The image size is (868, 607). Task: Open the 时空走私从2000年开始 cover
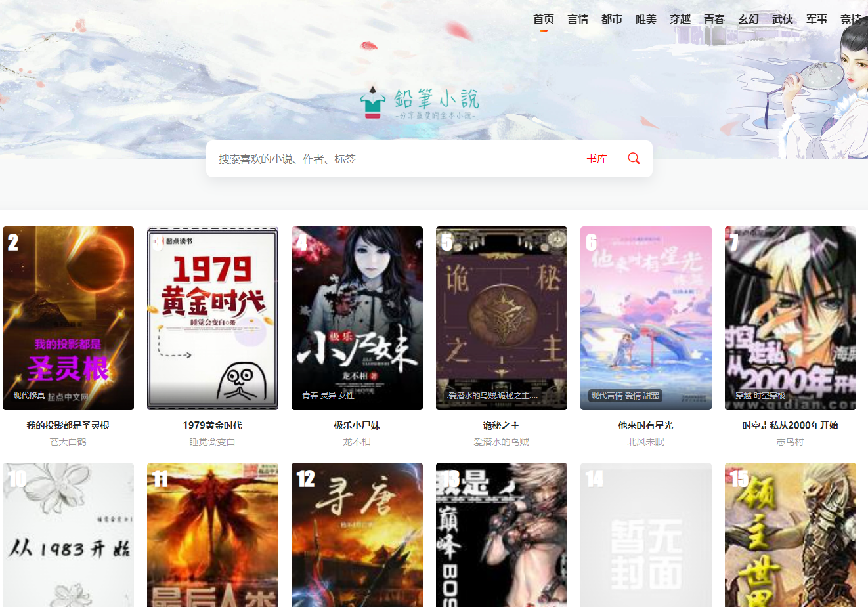[791, 318]
